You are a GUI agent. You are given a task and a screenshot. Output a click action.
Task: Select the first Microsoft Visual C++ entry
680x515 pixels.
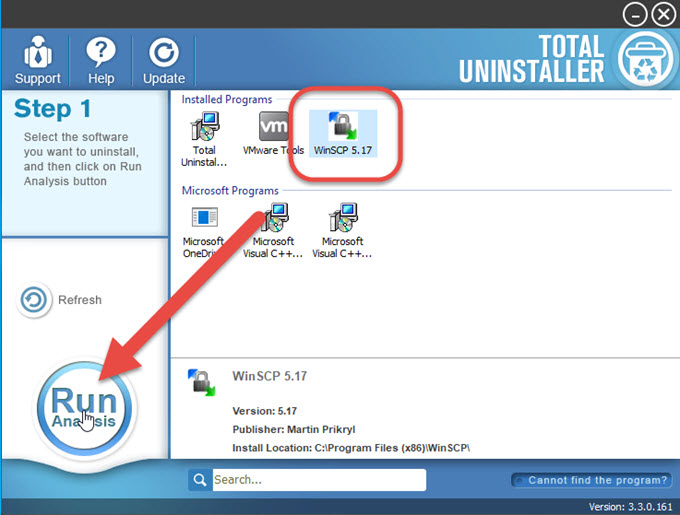pyautogui.click(x=273, y=231)
